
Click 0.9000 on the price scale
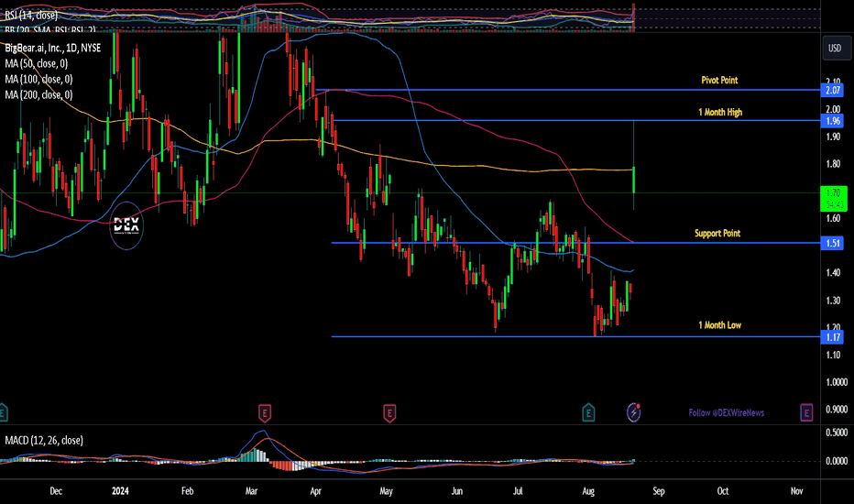(836, 410)
